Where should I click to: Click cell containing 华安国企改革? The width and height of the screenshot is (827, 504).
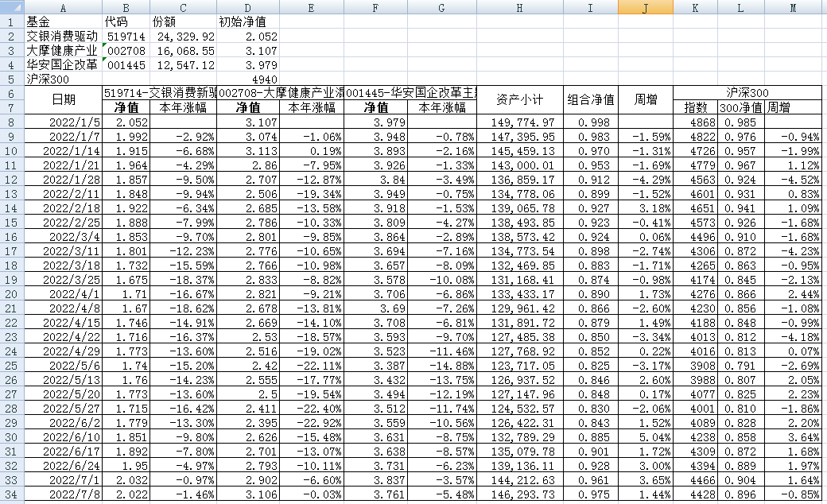(x=63, y=65)
